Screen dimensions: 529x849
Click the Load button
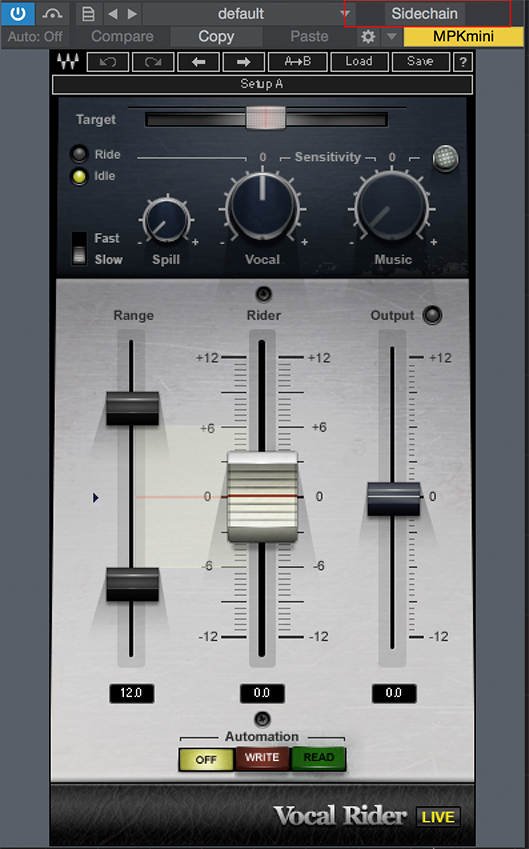pos(359,62)
